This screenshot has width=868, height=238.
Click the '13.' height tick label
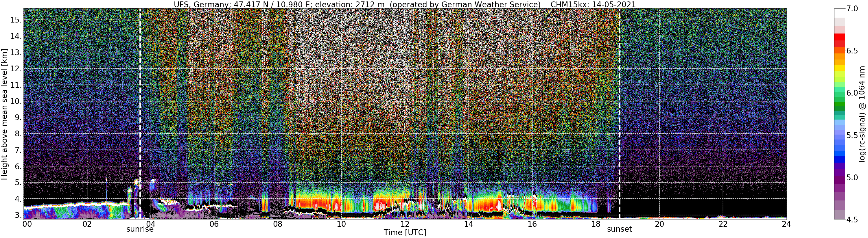click(16, 53)
